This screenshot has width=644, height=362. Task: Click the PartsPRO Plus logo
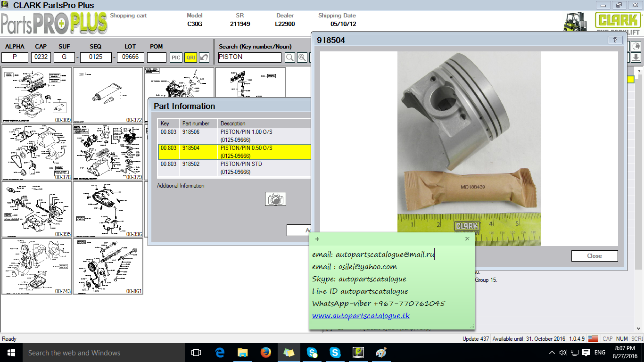pyautogui.click(x=54, y=24)
